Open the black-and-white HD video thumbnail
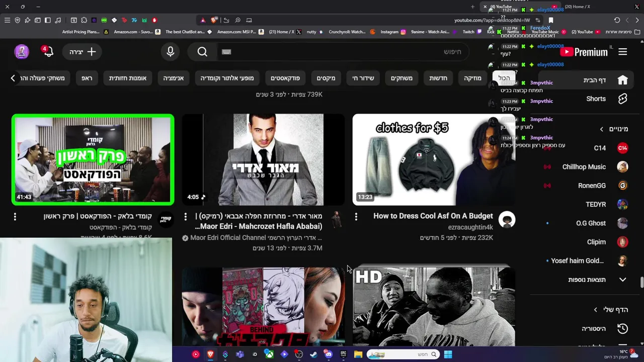Image resolution: width=644 pixels, height=362 pixels. pyautogui.click(x=434, y=307)
